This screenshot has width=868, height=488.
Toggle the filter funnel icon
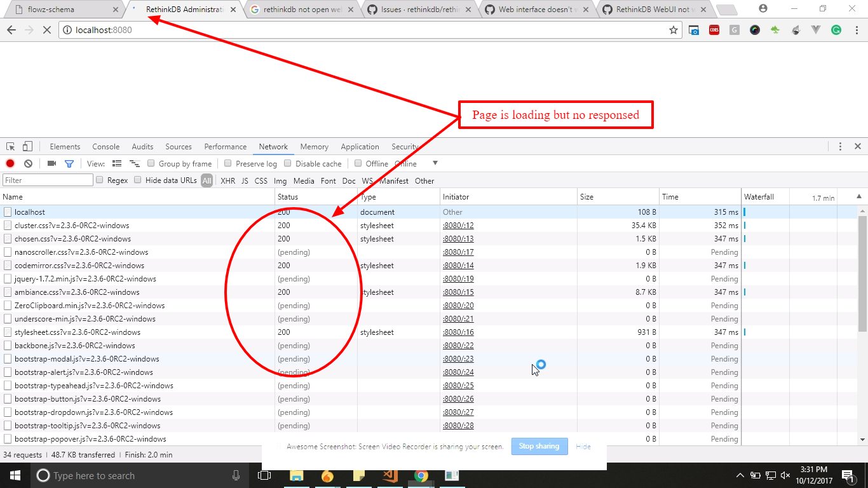click(x=69, y=163)
